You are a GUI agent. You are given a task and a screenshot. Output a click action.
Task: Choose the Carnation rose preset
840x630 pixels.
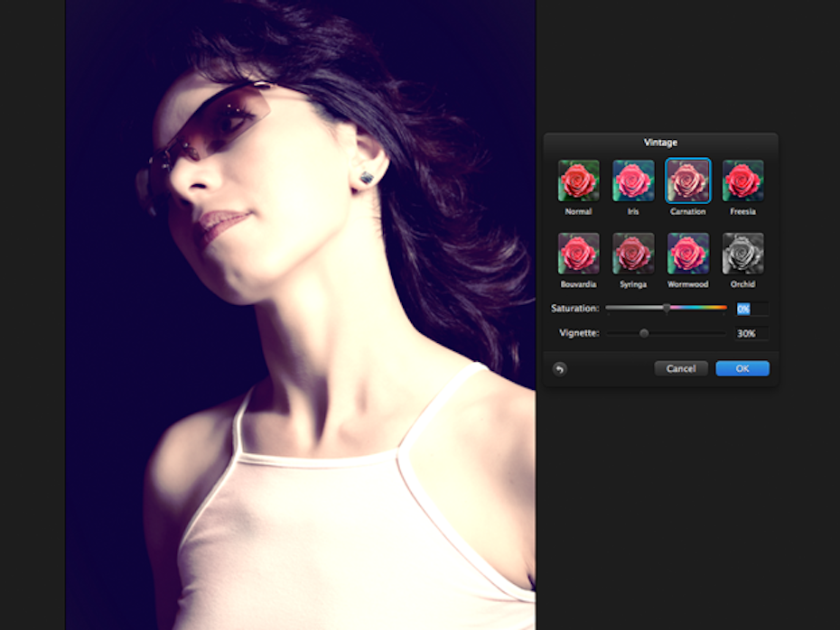[688, 181]
